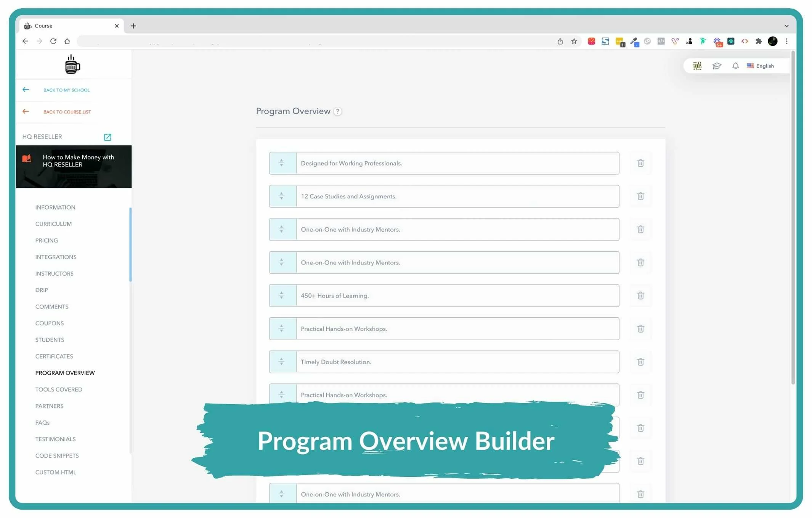The image size is (812, 518).
Task: Open HQ RESELLER external link icon
Action: [x=108, y=137]
